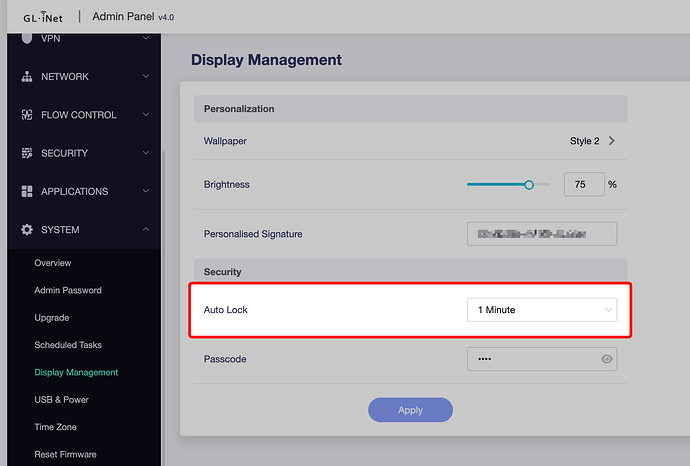Open Scheduled Tasks settings
This screenshot has width=690, height=466.
(68, 345)
